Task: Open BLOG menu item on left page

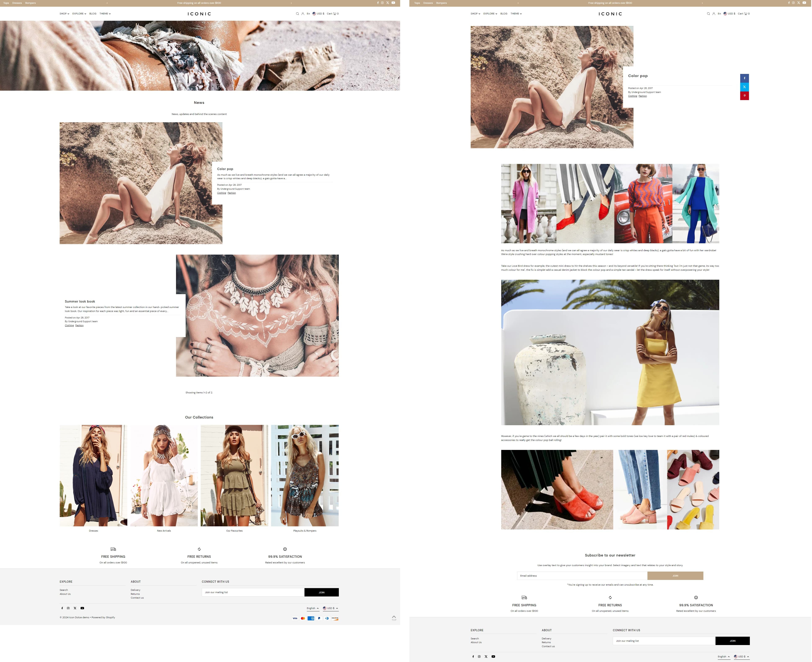Action: tap(93, 14)
